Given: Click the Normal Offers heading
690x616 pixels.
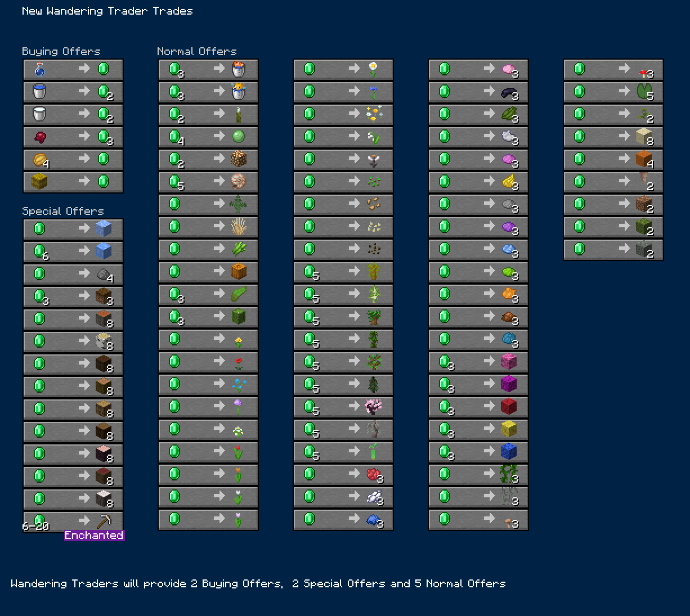Looking at the screenshot, I should [x=197, y=51].
